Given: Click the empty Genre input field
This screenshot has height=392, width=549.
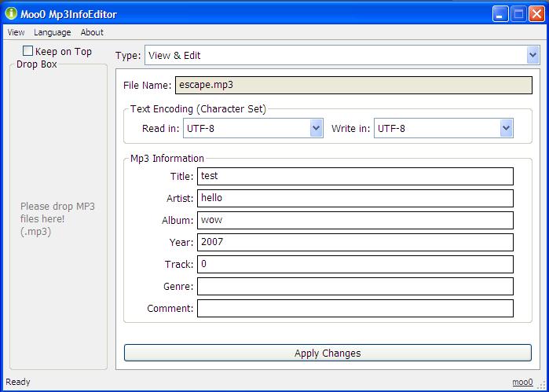Looking at the screenshot, I should pos(355,286).
